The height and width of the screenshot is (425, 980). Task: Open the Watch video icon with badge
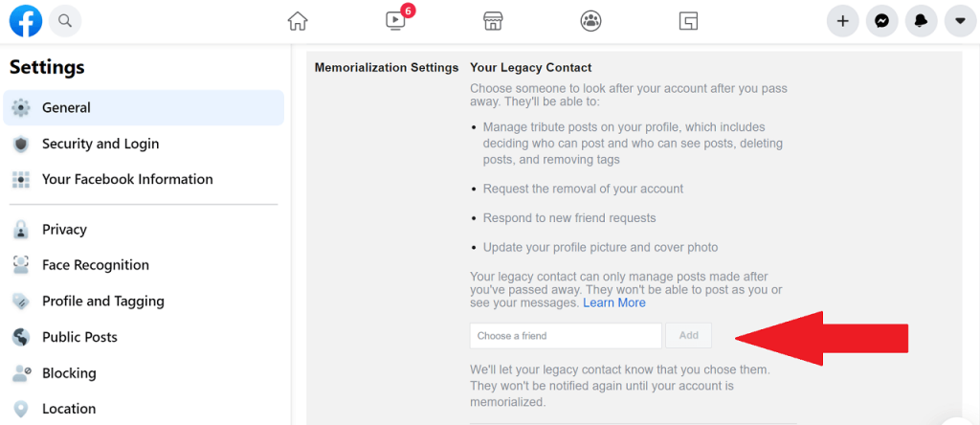point(395,21)
